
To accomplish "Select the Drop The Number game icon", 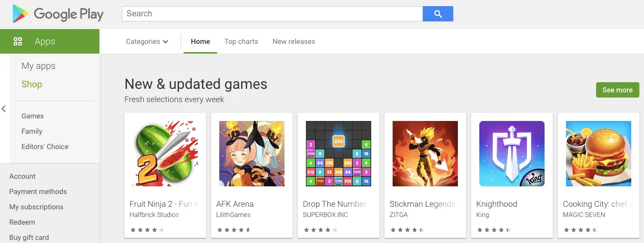I will pos(339,154).
